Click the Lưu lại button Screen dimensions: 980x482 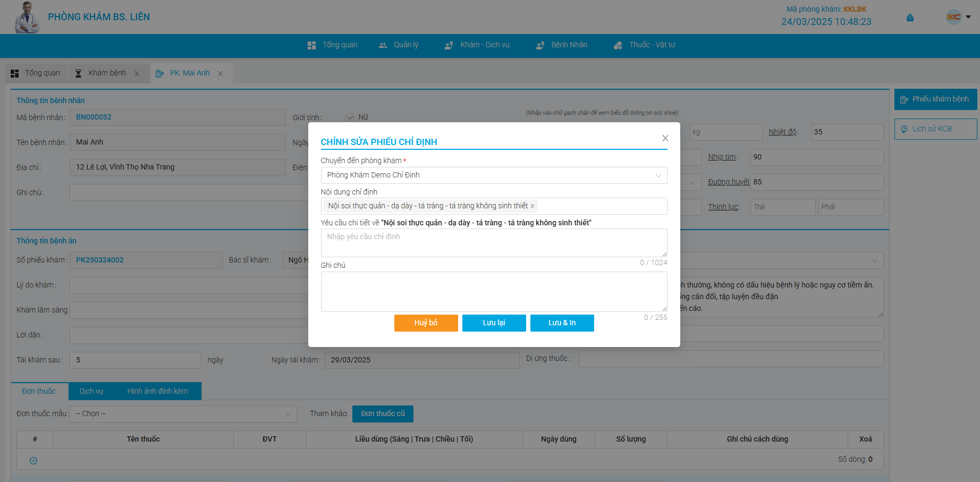(x=494, y=323)
